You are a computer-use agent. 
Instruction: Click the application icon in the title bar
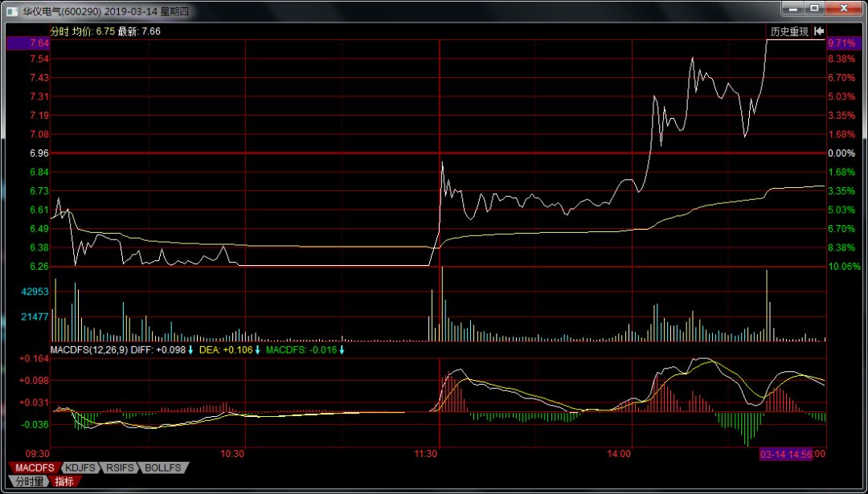tap(14, 10)
